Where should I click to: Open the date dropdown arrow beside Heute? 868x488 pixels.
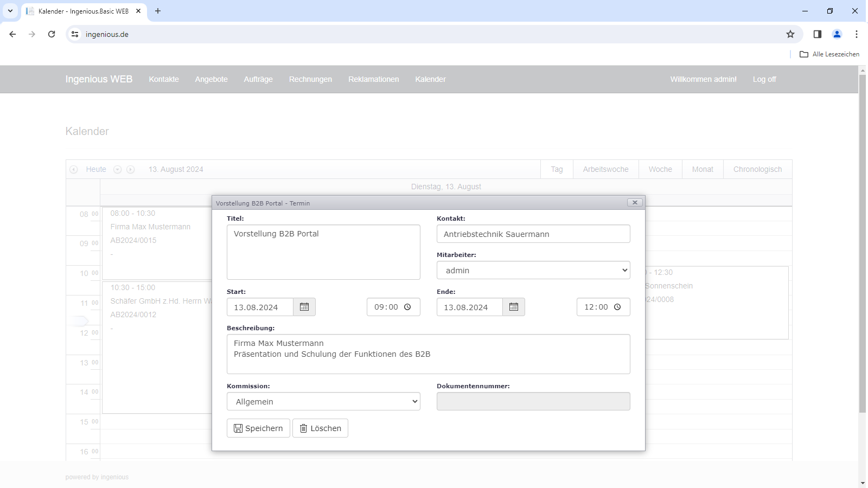coord(117,169)
